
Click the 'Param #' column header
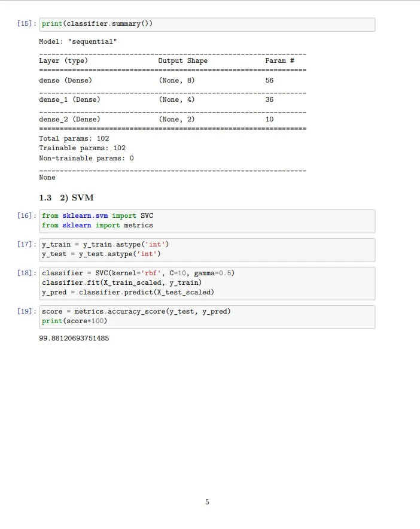pyautogui.click(x=279, y=61)
